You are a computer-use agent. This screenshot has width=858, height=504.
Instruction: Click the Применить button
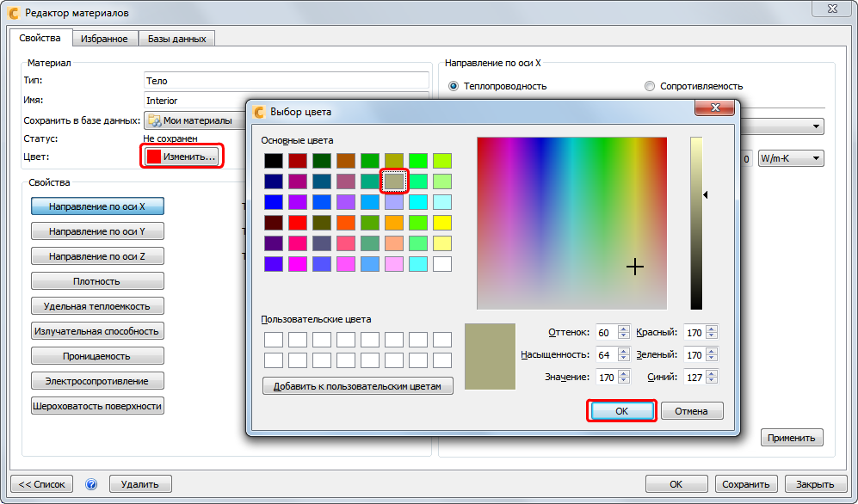tap(792, 438)
